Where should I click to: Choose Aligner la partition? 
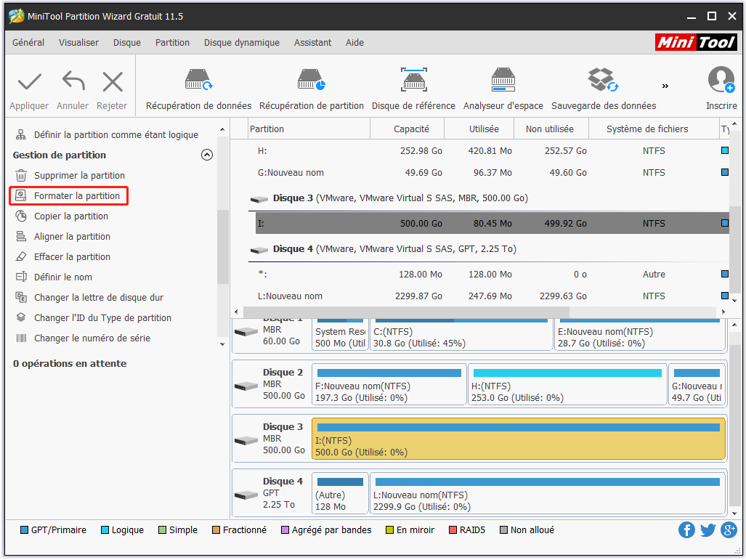pyautogui.click(x=62, y=237)
